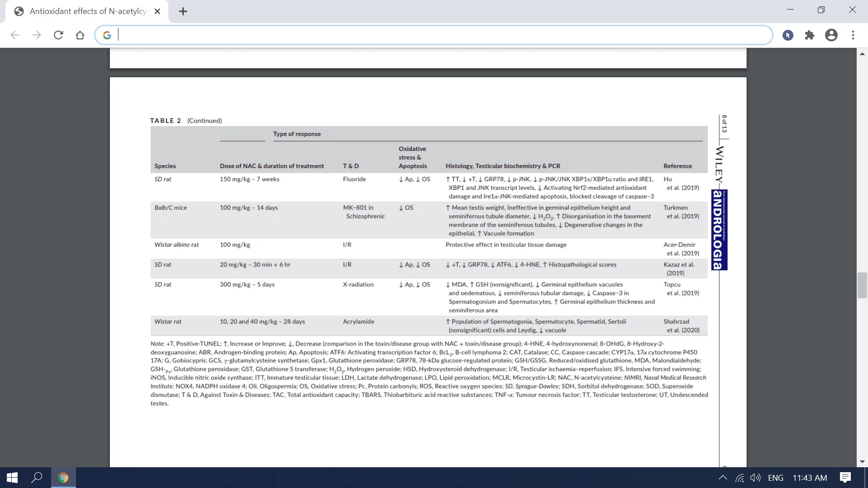Viewport: 868px width, 488px height.
Task: Click the Chrome taskbar icon
Action: click(x=63, y=478)
